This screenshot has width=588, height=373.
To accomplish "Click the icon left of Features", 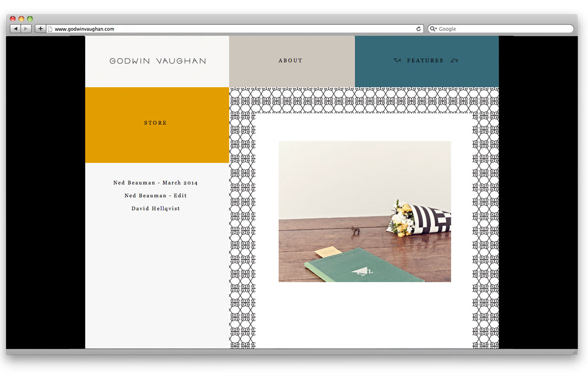I will coord(397,61).
